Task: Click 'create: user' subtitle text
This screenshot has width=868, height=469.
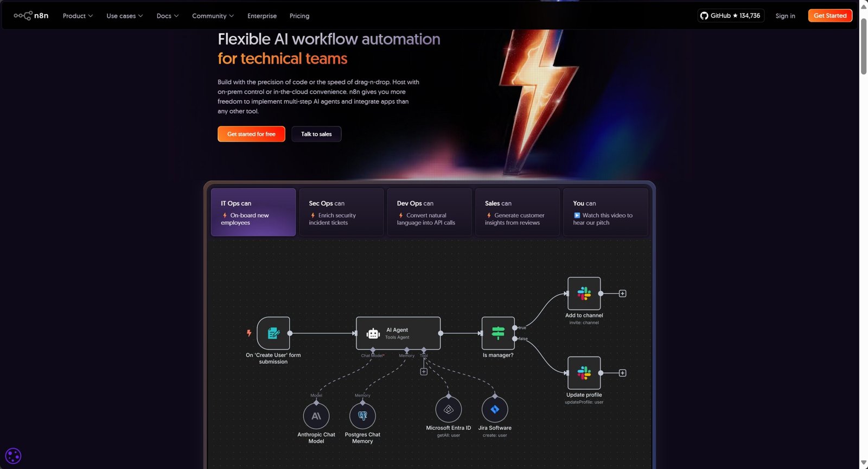Action: pyautogui.click(x=495, y=435)
